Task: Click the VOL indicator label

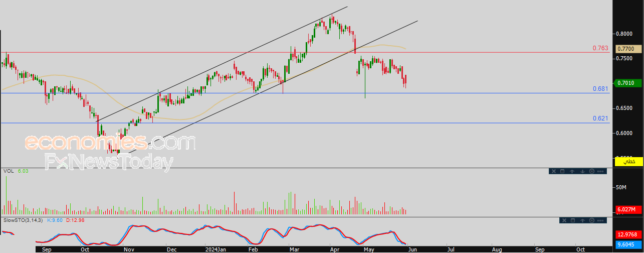Action: pos(9,171)
